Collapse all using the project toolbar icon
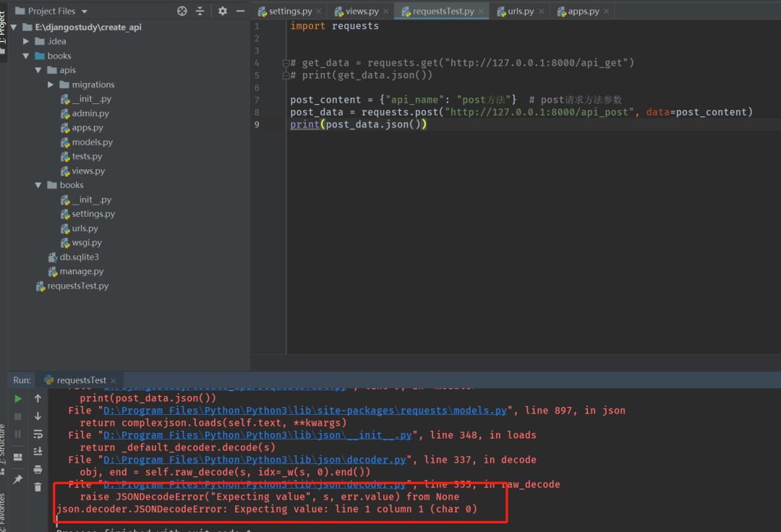Viewport: 781px width, 532px height. point(200,11)
